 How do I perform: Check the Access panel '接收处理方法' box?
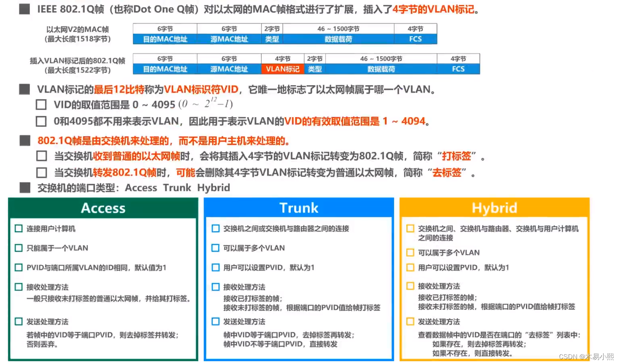(x=18, y=287)
